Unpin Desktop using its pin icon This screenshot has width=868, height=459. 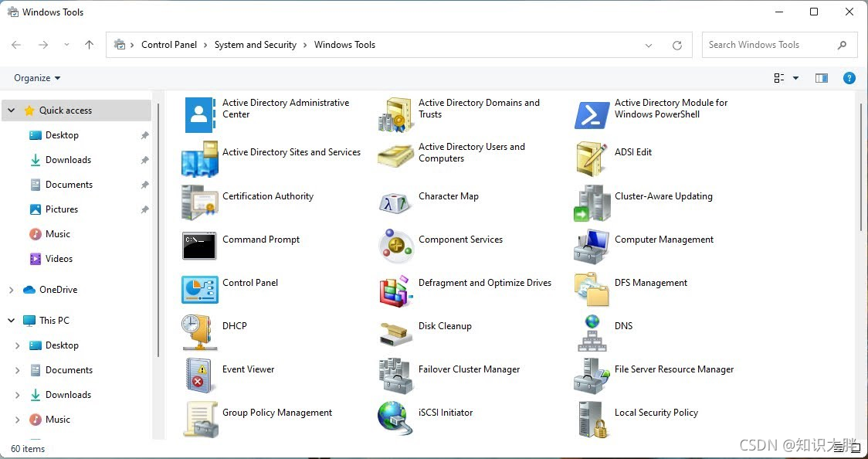(x=144, y=135)
